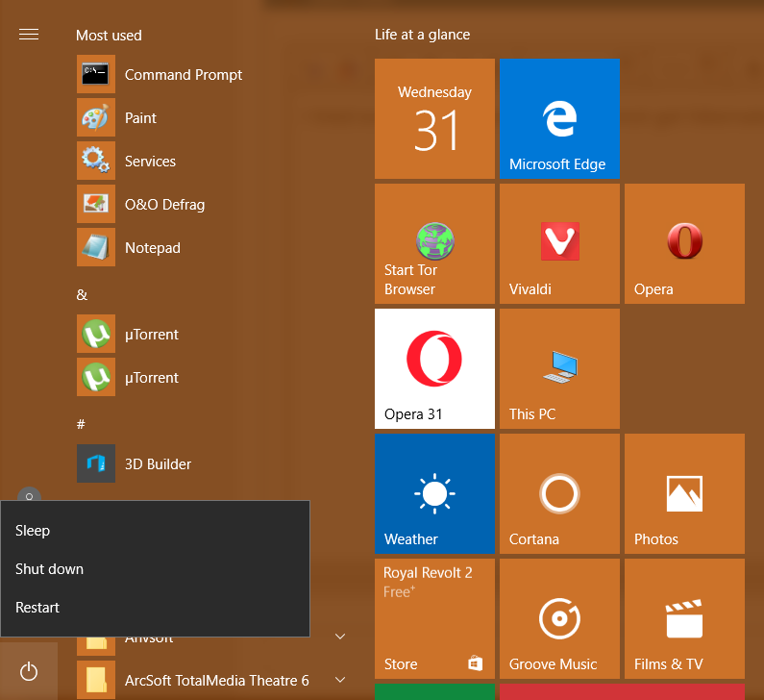Launch the white Opera 31 tile

click(x=434, y=368)
